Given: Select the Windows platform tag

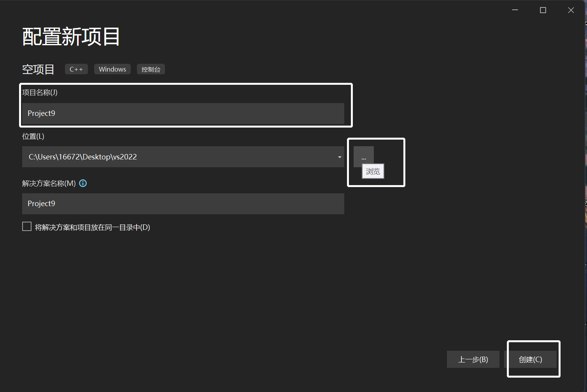Looking at the screenshot, I should [x=112, y=69].
